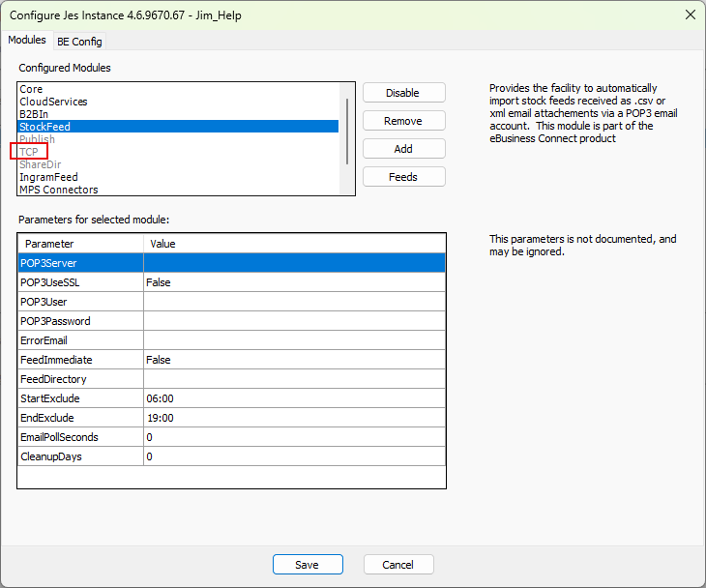Viewport: 706px width, 588px height.
Task: Click the Parameter column header
Action: 81,244
